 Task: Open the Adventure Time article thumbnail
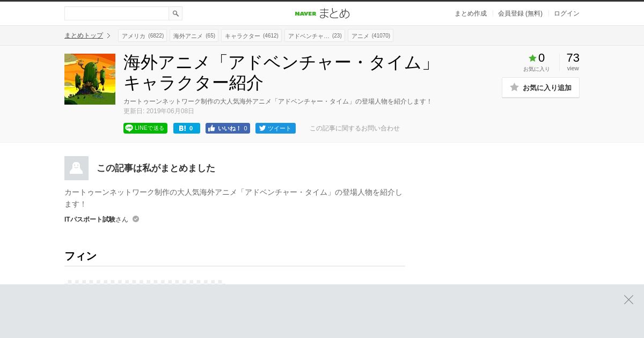(x=90, y=79)
